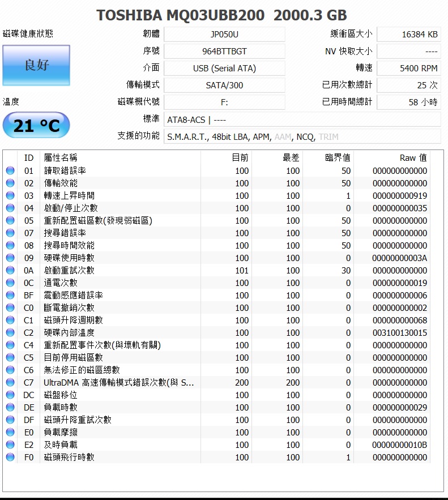
Task: Click raw value 000000000068
Action: tap(399, 320)
